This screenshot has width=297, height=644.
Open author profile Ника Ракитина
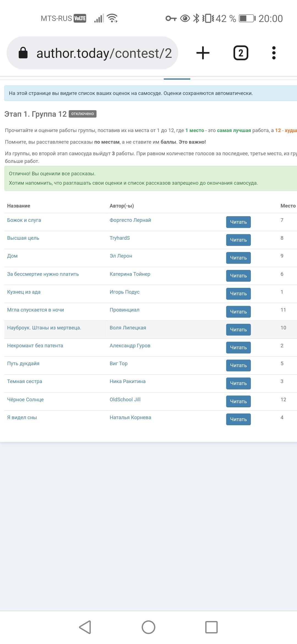tap(127, 381)
